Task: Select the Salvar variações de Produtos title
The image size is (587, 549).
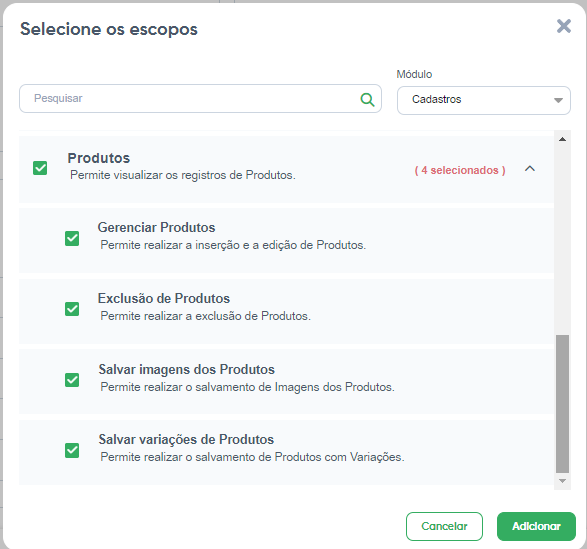Action: click(186, 439)
